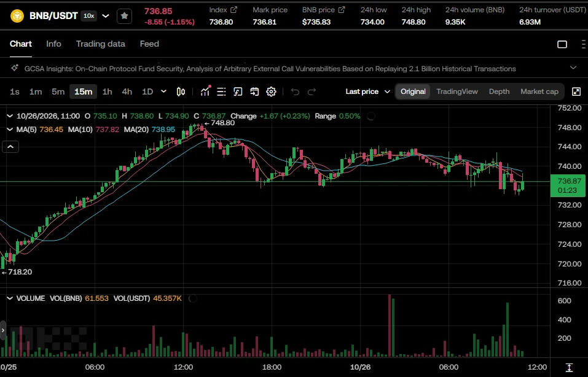
Task: Redo the chart action
Action: click(x=312, y=92)
